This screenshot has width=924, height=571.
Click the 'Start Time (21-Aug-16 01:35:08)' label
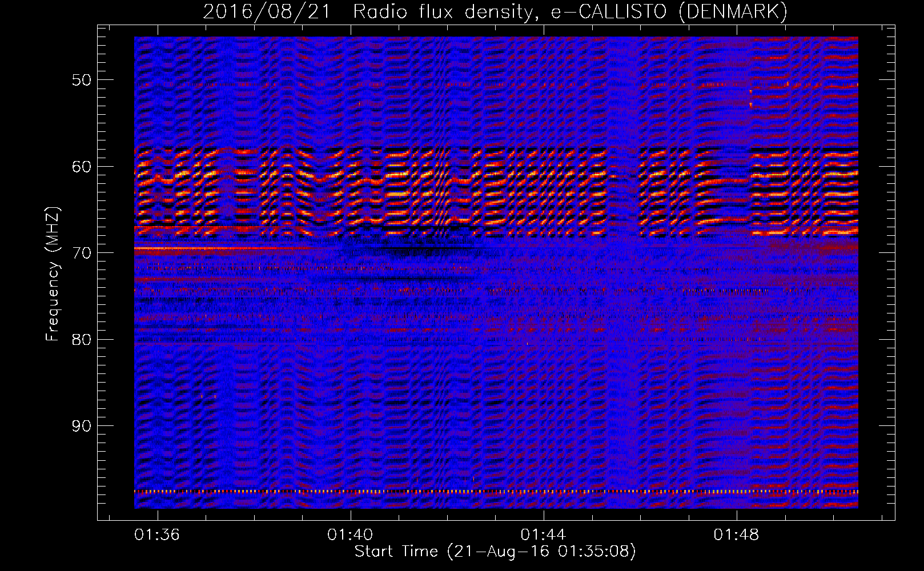(x=495, y=552)
